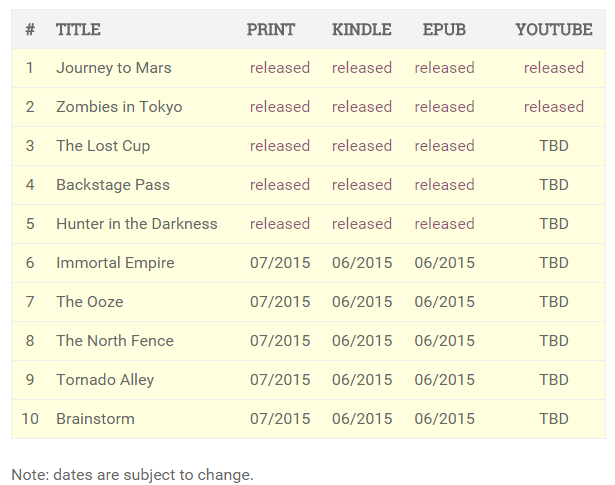Open Backstage Pass EPUB released link
This screenshot has height=485, width=615.
444,185
